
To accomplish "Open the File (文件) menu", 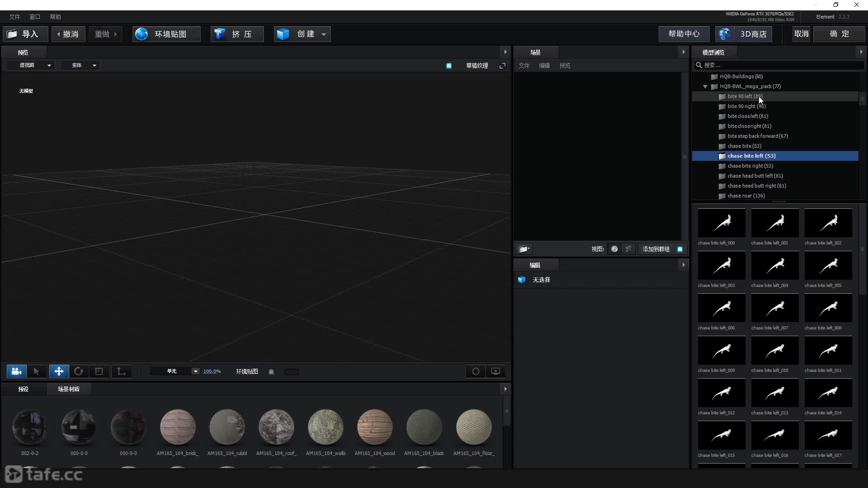I will pos(14,17).
